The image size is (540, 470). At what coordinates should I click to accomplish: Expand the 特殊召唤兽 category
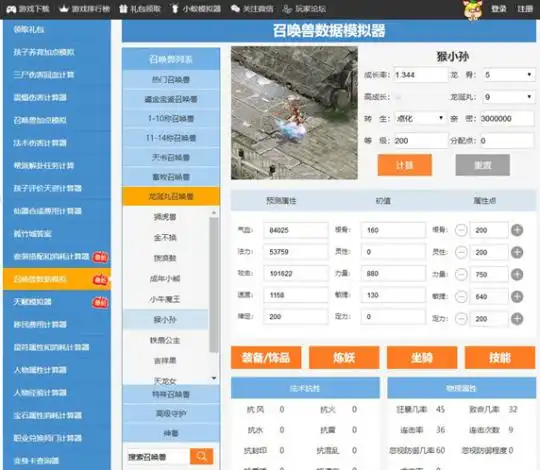pyautogui.click(x=171, y=394)
